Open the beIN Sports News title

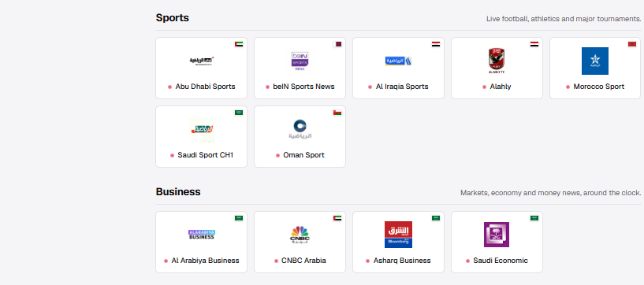(x=304, y=87)
